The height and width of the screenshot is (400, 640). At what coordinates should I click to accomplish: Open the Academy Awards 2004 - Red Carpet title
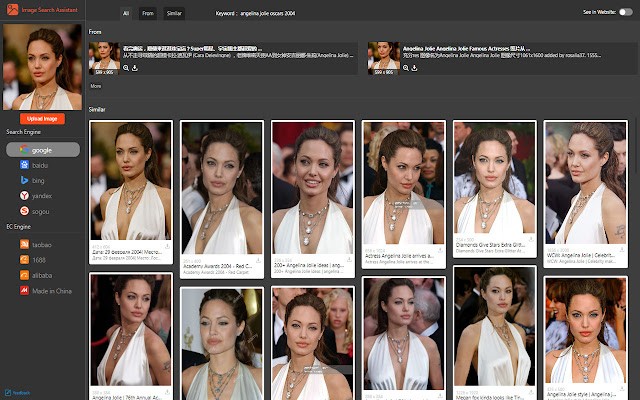click(x=217, y=266)
